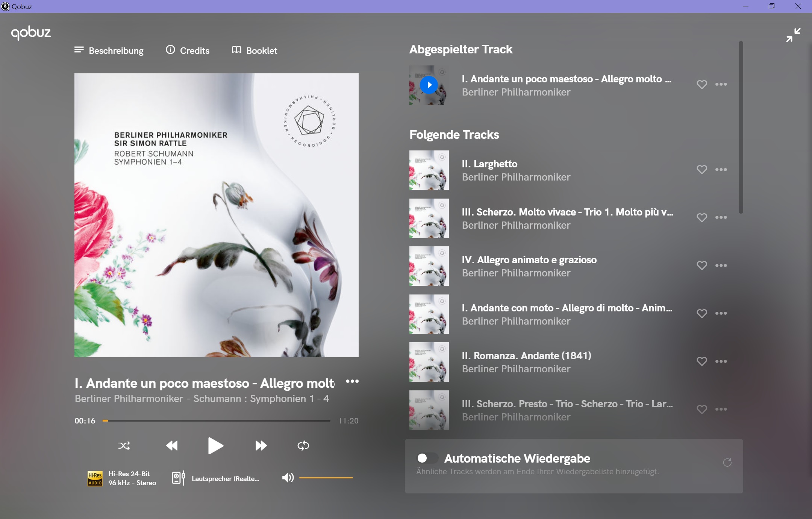Click total duration 11:20
812x519 pixels.
[x=348, y=421]
